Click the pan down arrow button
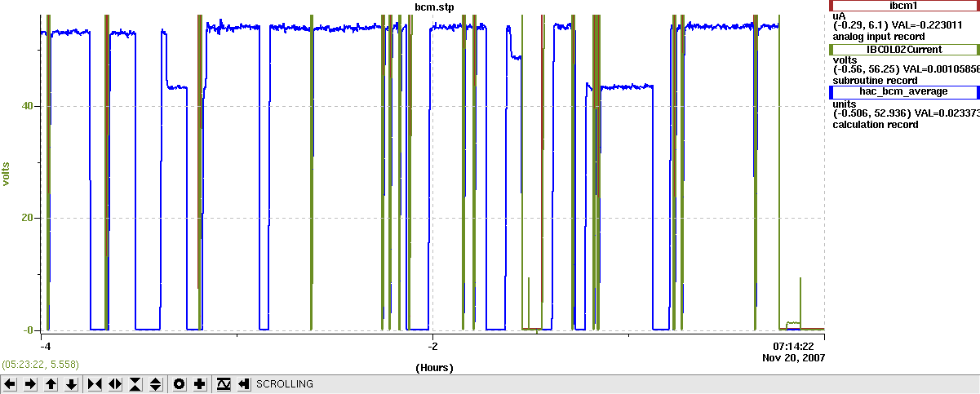980x394 pixels. point(71,383)
